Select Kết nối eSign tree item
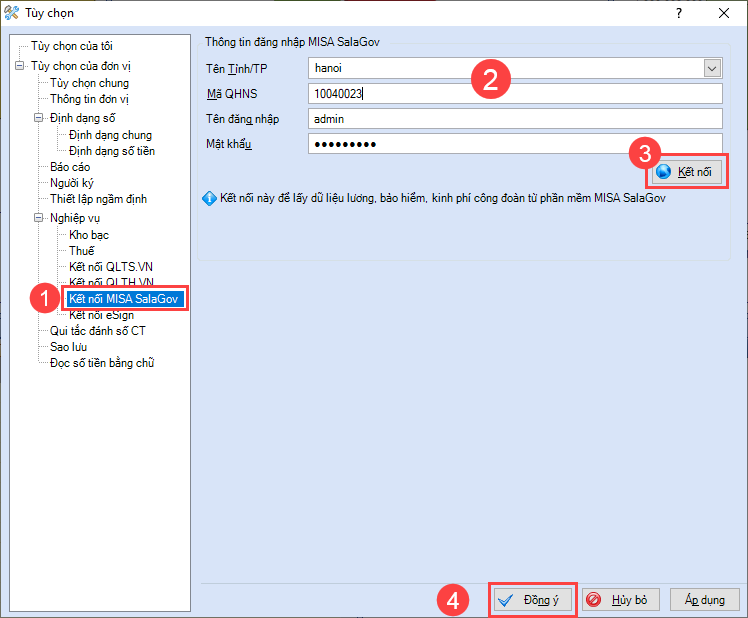 (101, 315)
